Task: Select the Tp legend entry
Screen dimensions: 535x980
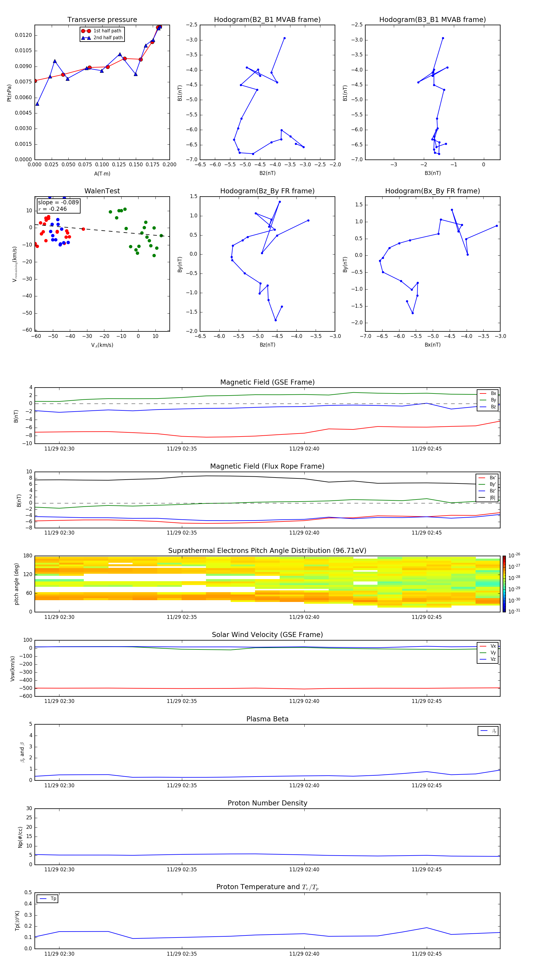Action: click(48, 899)
